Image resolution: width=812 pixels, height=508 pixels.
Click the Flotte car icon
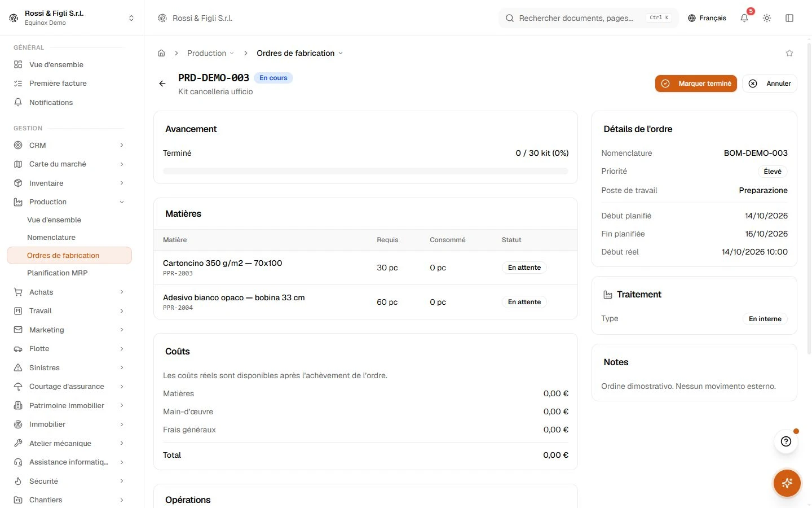click(x=18, y=349)
